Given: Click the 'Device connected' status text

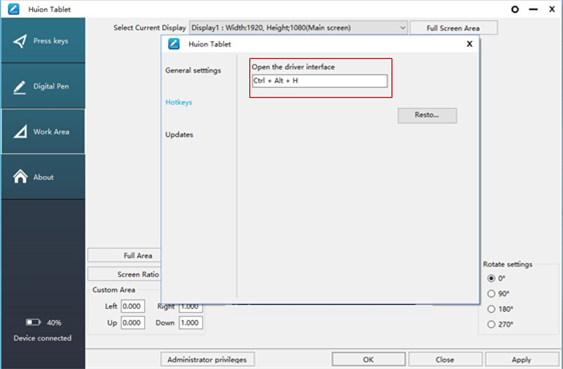Looking at the screenshot, I should (x=42, y=338).
